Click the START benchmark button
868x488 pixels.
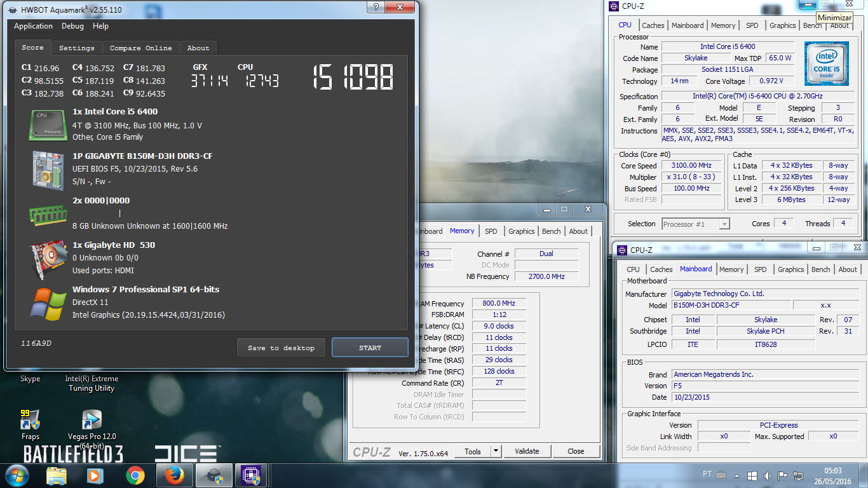(370, 348)
